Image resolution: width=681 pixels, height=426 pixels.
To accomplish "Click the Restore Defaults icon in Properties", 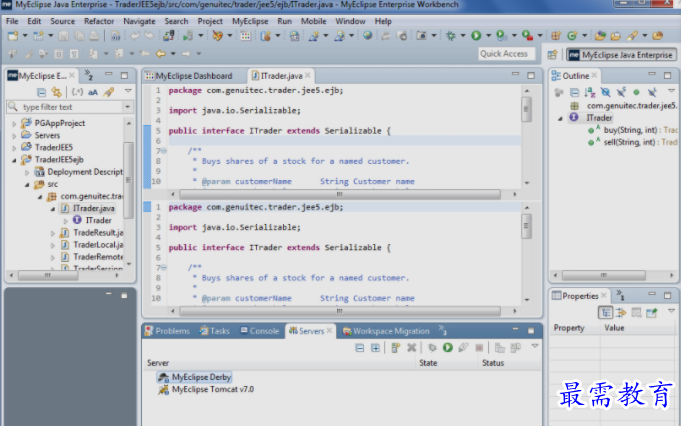I will coord(636,313).
